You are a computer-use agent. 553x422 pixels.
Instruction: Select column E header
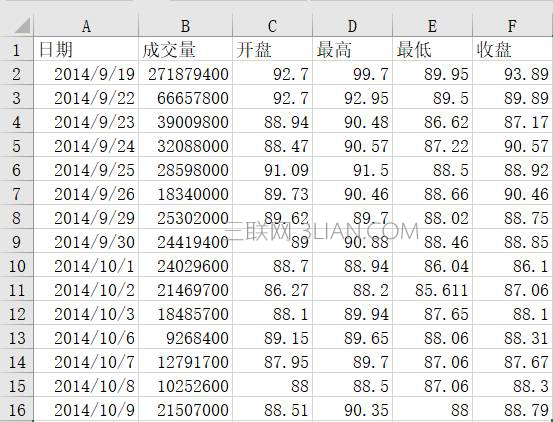click(432, 26)
